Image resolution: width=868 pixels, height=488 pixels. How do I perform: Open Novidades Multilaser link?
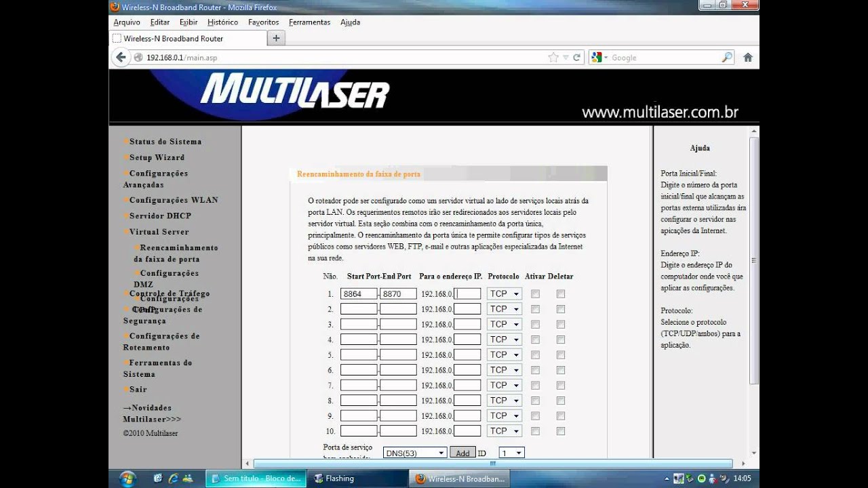[152, 413]
